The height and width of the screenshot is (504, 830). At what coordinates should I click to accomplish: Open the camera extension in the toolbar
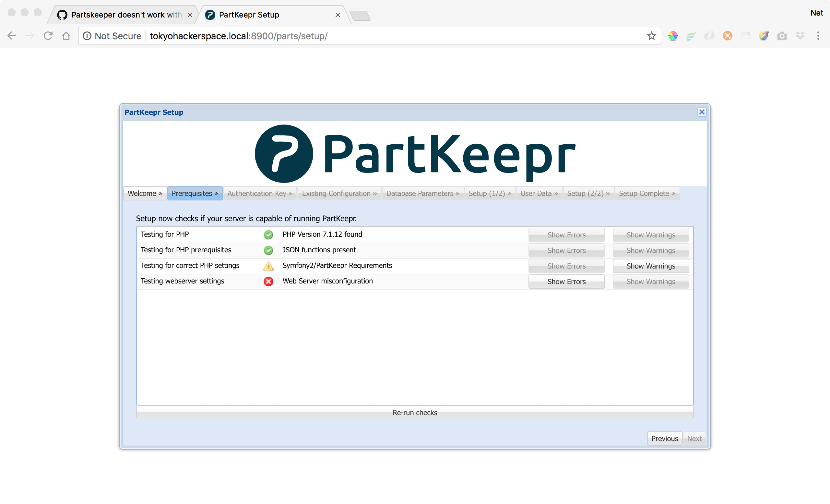click(x=782, y=36)
